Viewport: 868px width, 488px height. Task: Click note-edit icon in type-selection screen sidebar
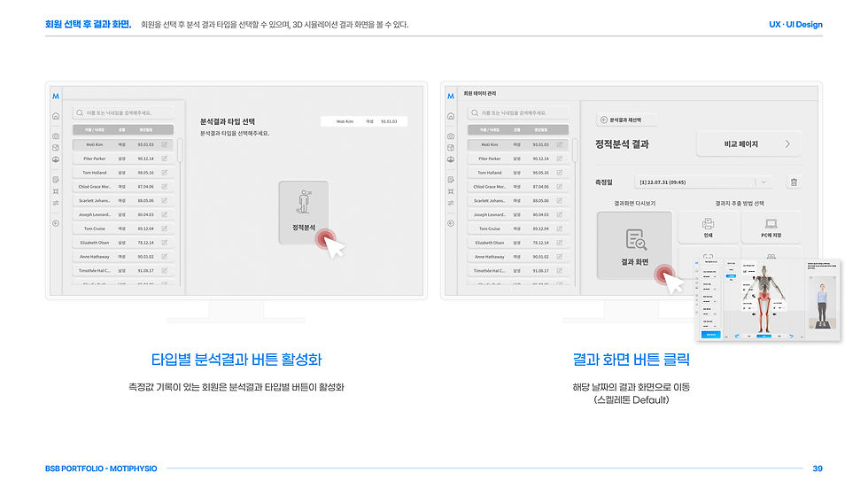56,180
